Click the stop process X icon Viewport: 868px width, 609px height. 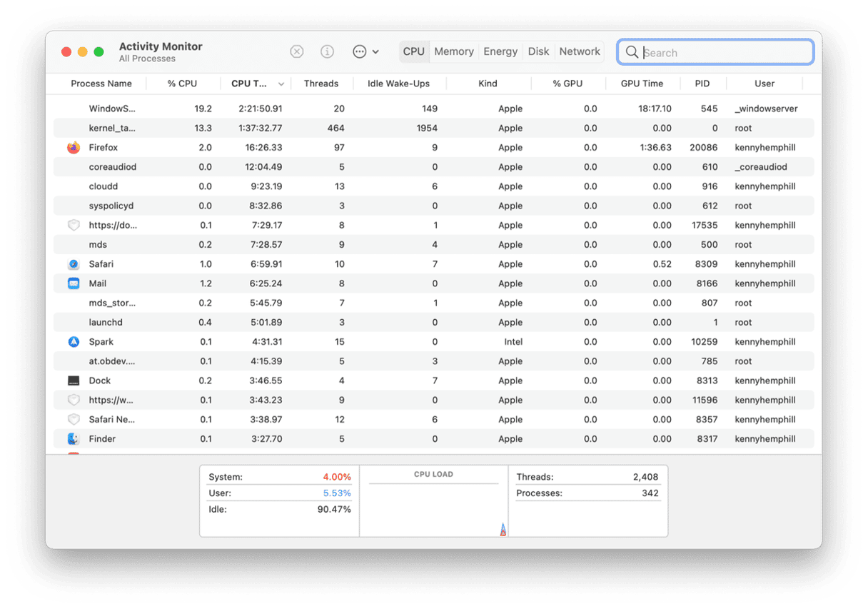(x=297, y=51)
